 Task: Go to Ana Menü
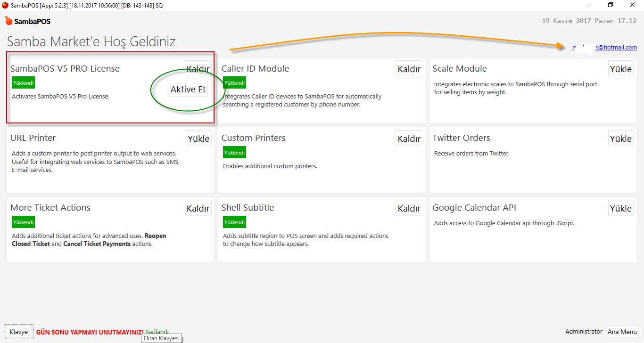(x=622, y=332)
